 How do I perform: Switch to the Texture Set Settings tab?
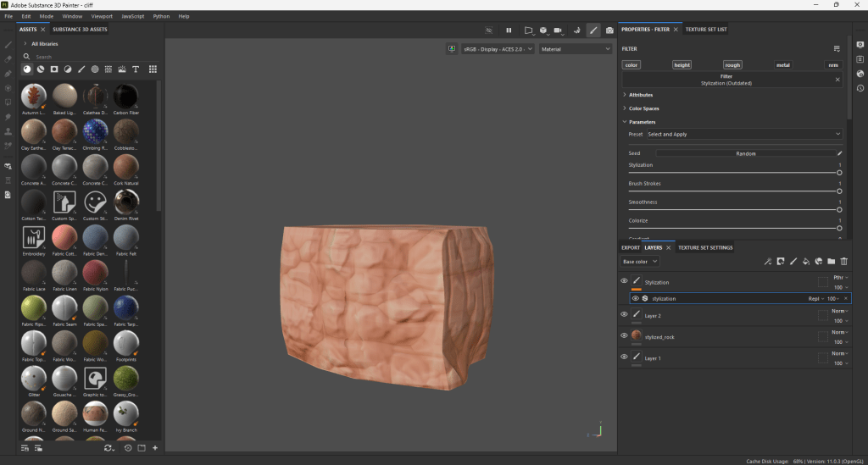click(705, 247)
